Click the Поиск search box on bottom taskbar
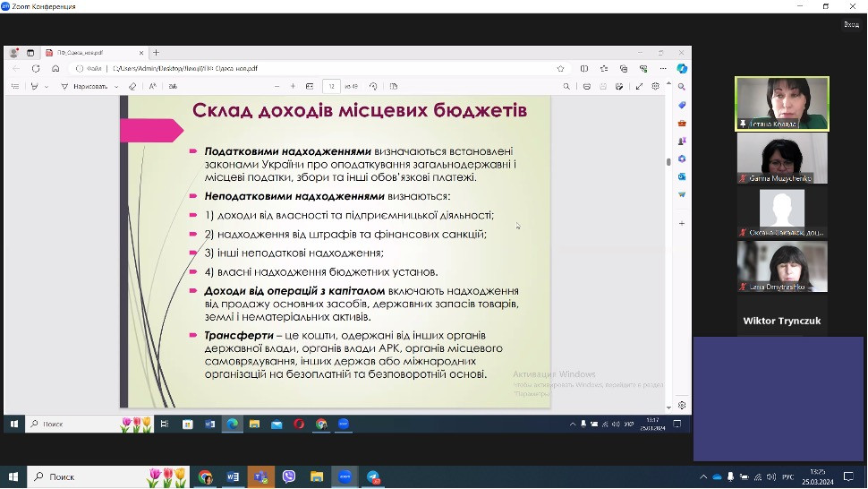This screenshot has height=489, width=868. click(x=108, y=476)
